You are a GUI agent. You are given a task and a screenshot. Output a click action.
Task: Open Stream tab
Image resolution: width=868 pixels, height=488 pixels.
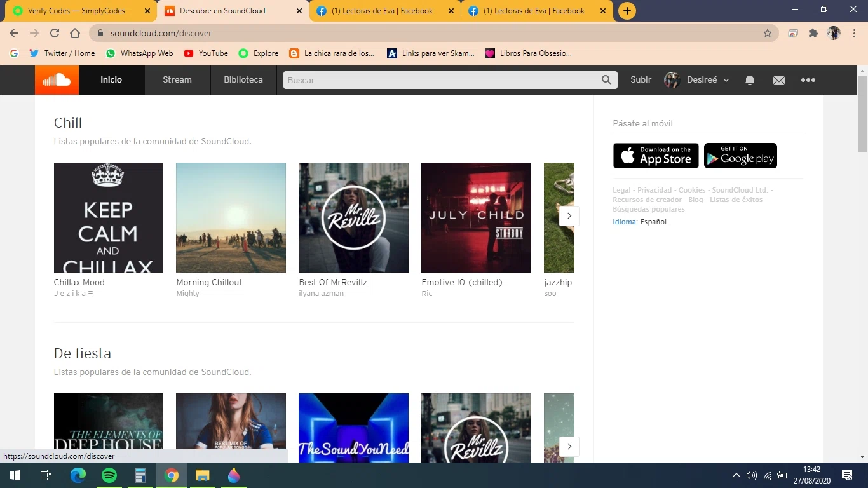click(177, 80)
